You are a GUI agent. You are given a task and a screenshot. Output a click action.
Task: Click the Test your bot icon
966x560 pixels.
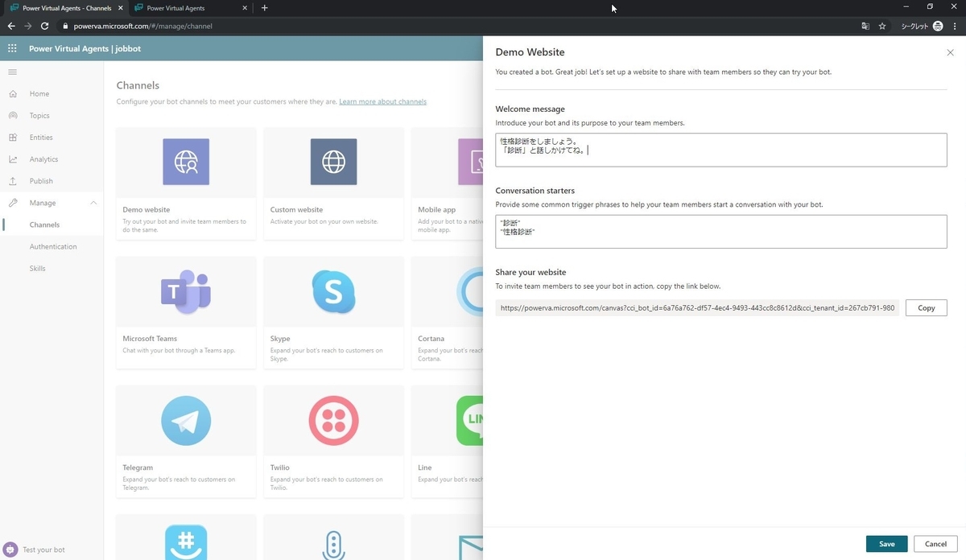tap(10, 550)
